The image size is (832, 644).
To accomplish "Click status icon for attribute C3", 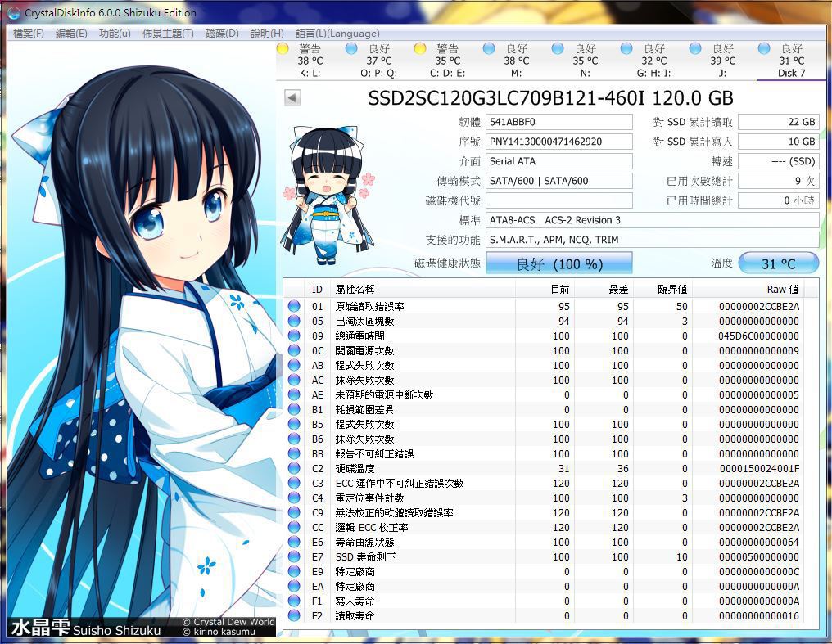I will point(293,483).
